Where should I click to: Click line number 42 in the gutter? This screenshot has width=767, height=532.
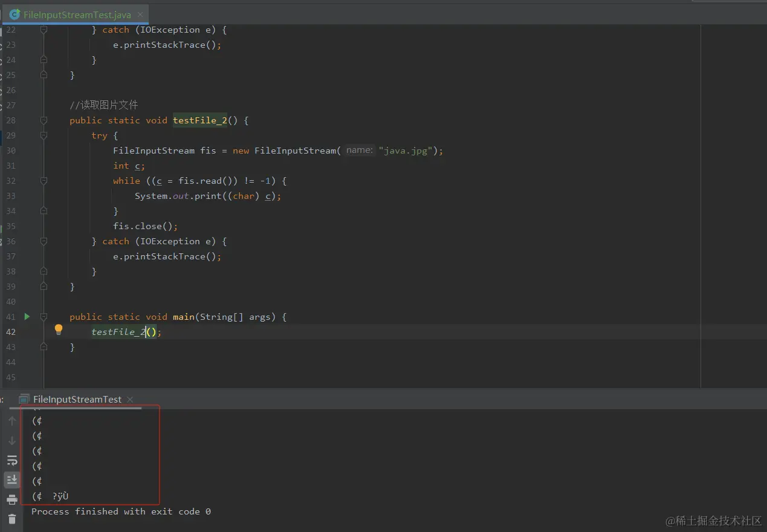(x=11, y=332)
